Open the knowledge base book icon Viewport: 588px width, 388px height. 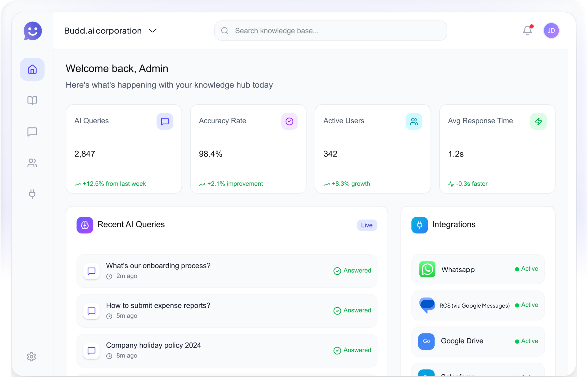click(x=32, y=100)
